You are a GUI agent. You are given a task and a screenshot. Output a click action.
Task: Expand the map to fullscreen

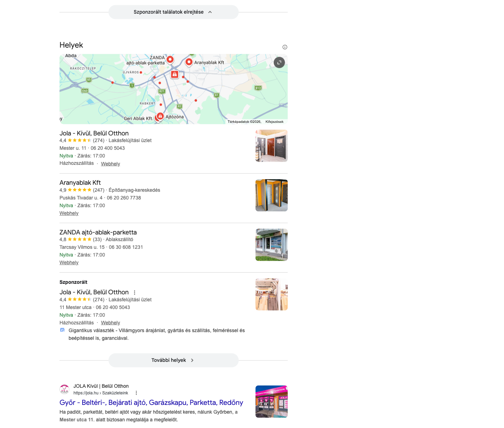[x=279, y=63]
